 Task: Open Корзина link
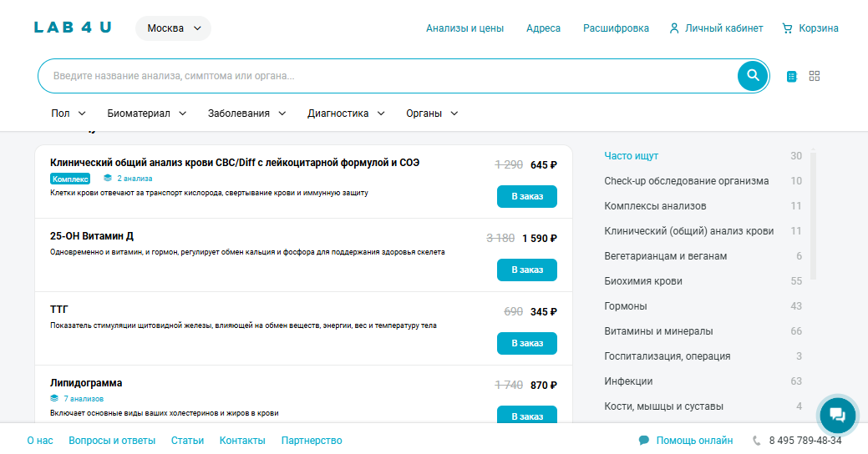pos(818,28)
